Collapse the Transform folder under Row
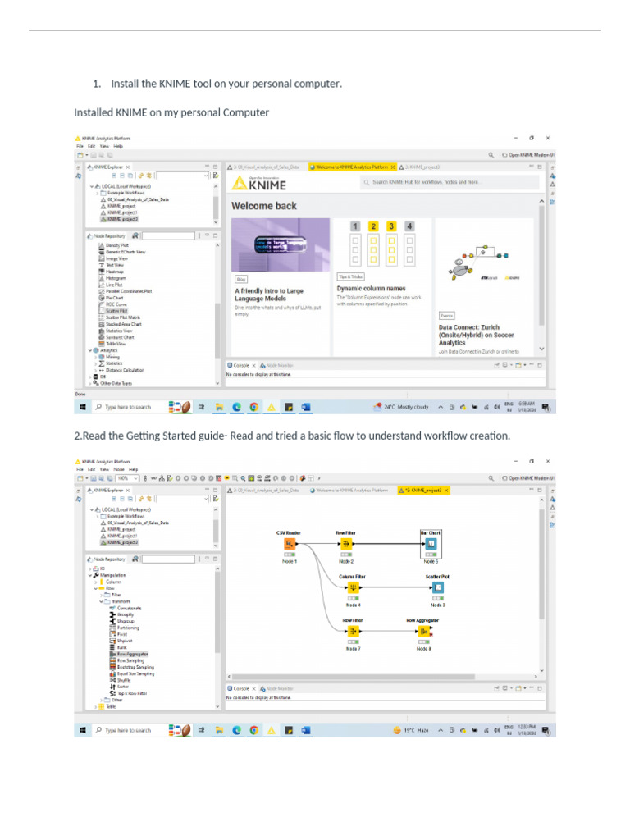This screenshot has height=840, width=630. pyautogui.click(x=101, y=601)
